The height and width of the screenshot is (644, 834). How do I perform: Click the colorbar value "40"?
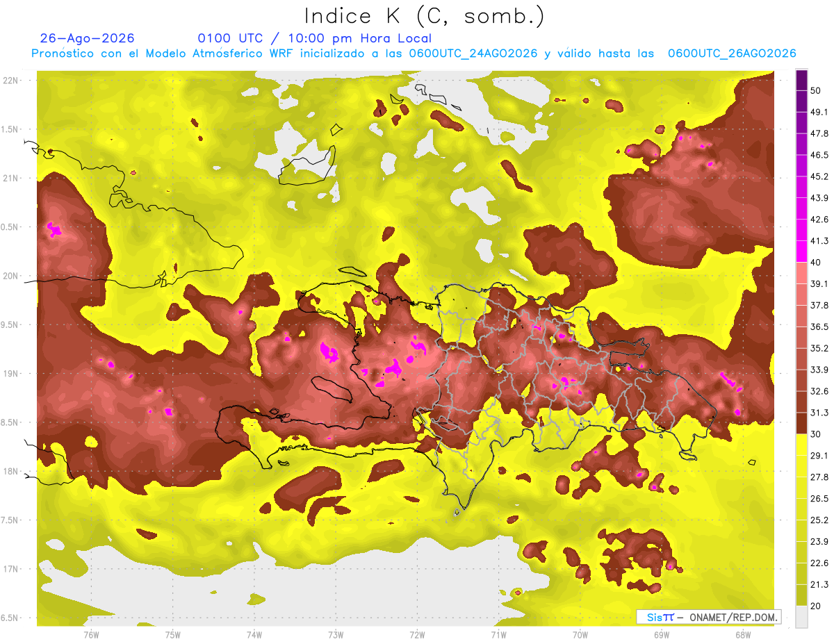coord(817,262)
